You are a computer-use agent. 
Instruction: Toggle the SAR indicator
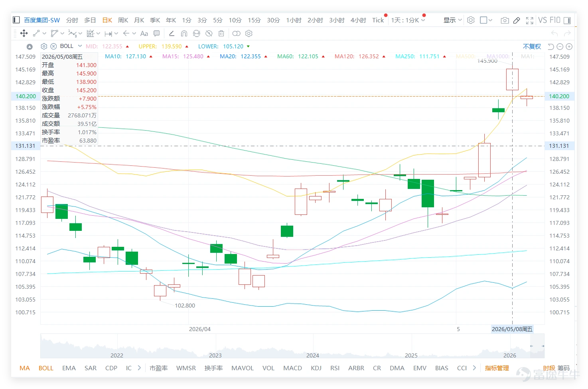tap(91, 368)
